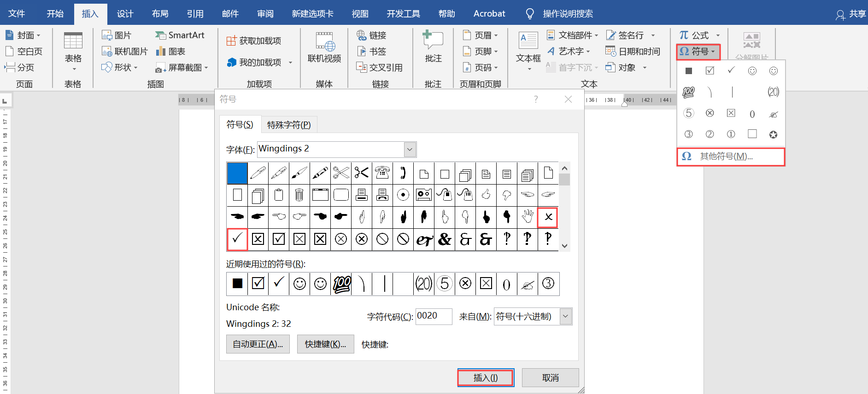
Task: Switch to the Special Characters (特殊字符) tab
Action: [x=289, y=125]
